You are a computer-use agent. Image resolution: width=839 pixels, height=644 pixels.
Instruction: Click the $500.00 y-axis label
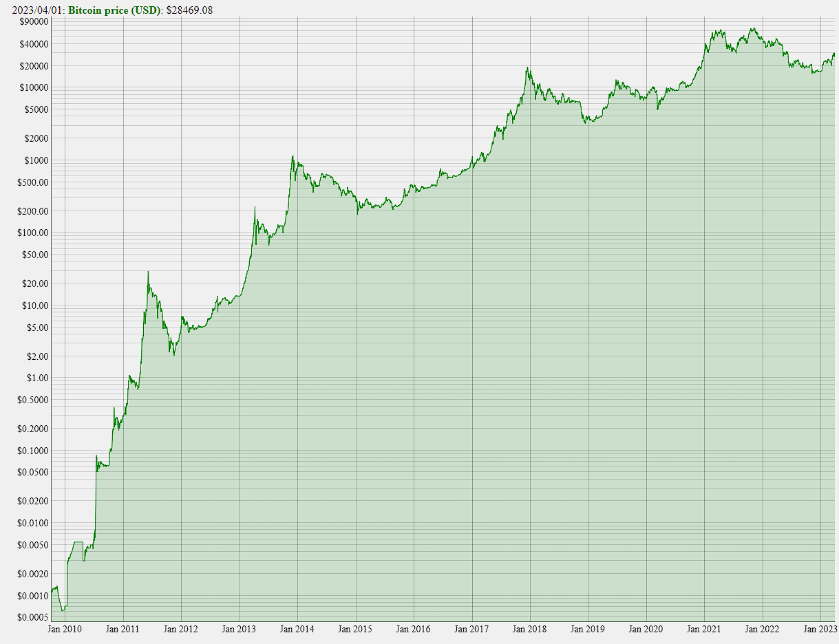pyautogui.click(x=33, y=182)
